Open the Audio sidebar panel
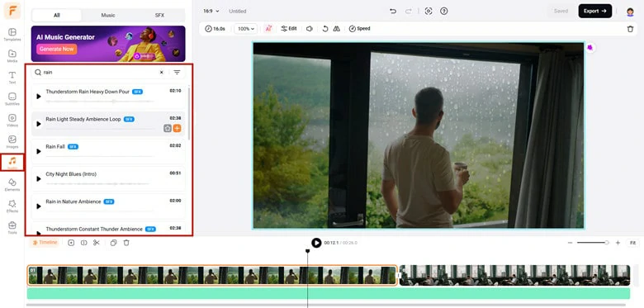Image resolution: width=644 pixels, height=308 pixels. click(12, 163)
